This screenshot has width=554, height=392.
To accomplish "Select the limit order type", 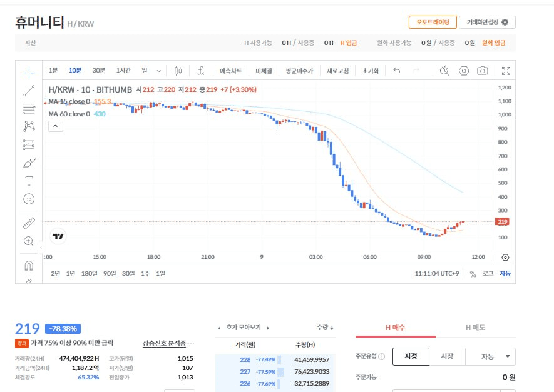I will point(411,356).
